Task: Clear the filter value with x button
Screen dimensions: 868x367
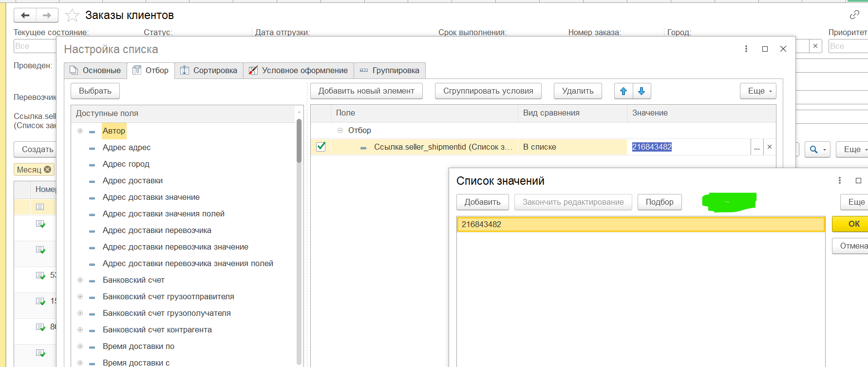Action: (x=770, y=147)
